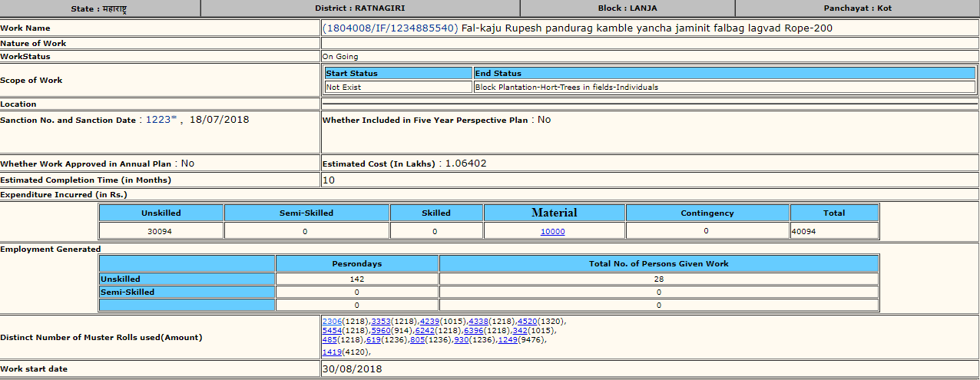Select the Nature of Work row label

pos(33,44)
